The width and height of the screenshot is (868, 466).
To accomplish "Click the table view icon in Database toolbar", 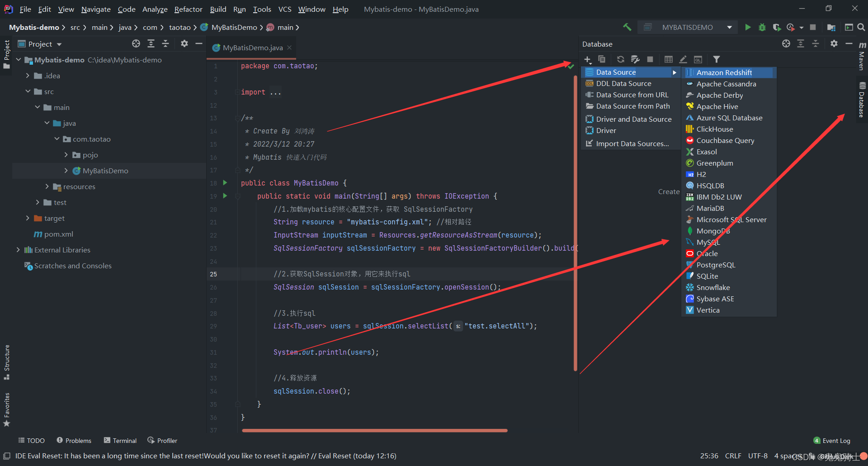I will [x=669, y=59].
